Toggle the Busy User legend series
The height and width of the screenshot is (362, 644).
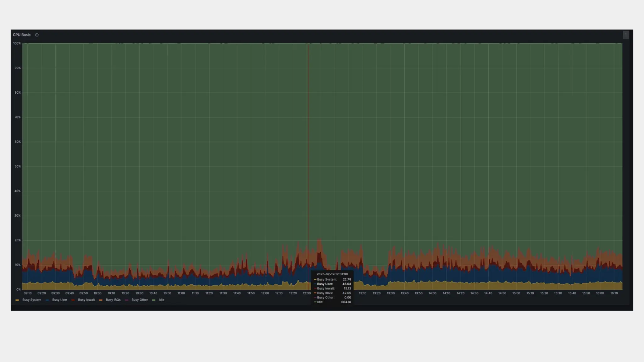tap(59, 300)
